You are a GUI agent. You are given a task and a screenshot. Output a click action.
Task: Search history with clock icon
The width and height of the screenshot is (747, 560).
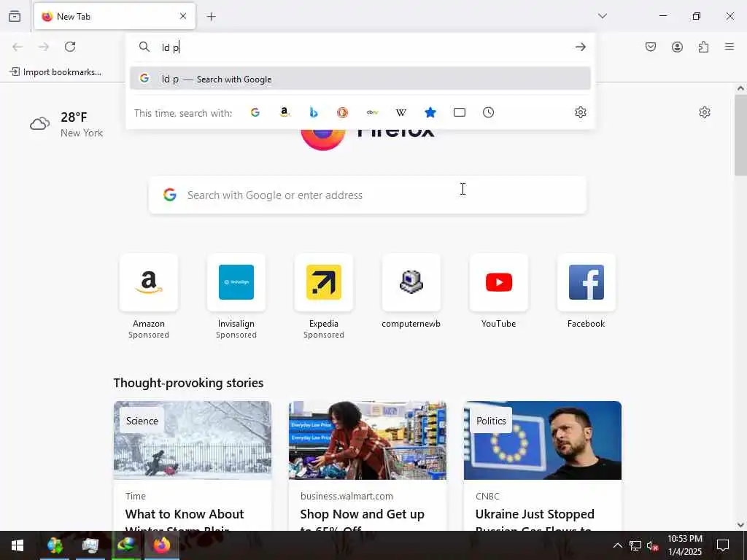pyautogui.click(x=488, y=112)
